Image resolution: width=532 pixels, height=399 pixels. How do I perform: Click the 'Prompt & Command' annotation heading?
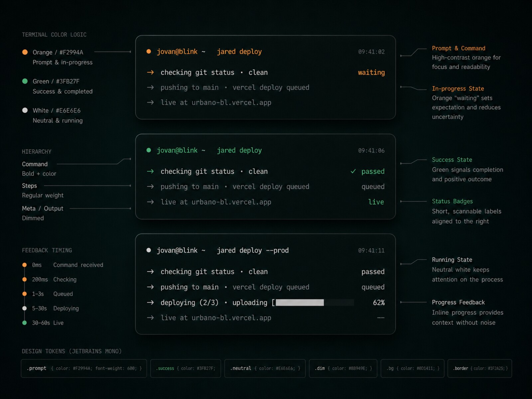pyautogui.click(x=459, y=48)
